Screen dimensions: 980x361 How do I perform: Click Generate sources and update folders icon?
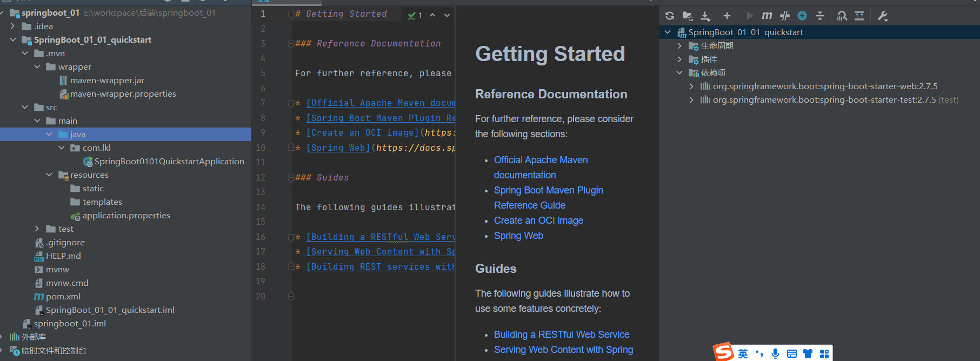(x=688, y=16)
